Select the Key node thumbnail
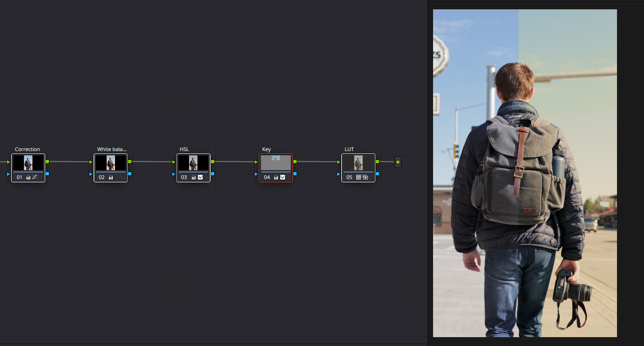Screen dimensions: 644x346 276,163
